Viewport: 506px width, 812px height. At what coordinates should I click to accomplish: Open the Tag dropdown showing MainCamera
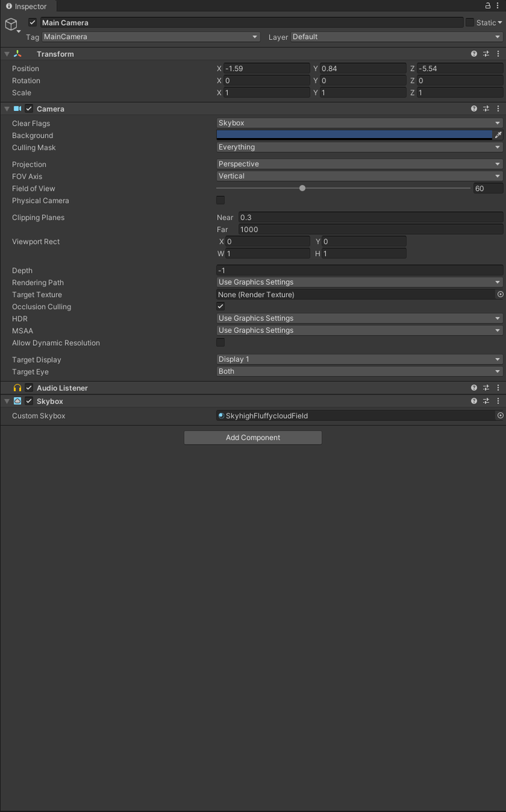coord(151,37)
